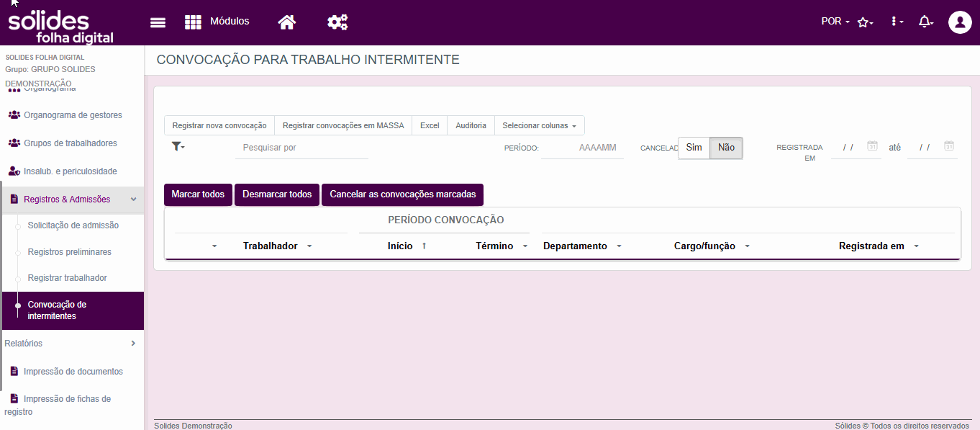Open Grupos de trabalhadores menu item
Screen dimensions: 980x430
pos(71,143)
